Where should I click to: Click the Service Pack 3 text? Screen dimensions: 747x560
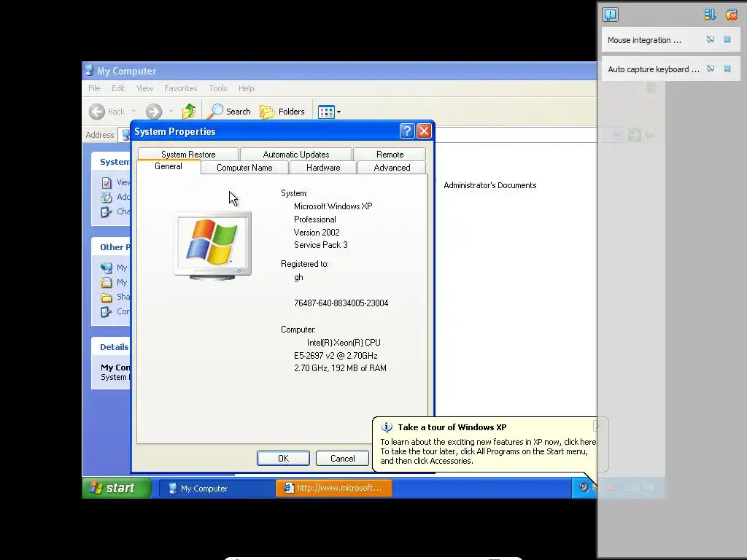321,245
